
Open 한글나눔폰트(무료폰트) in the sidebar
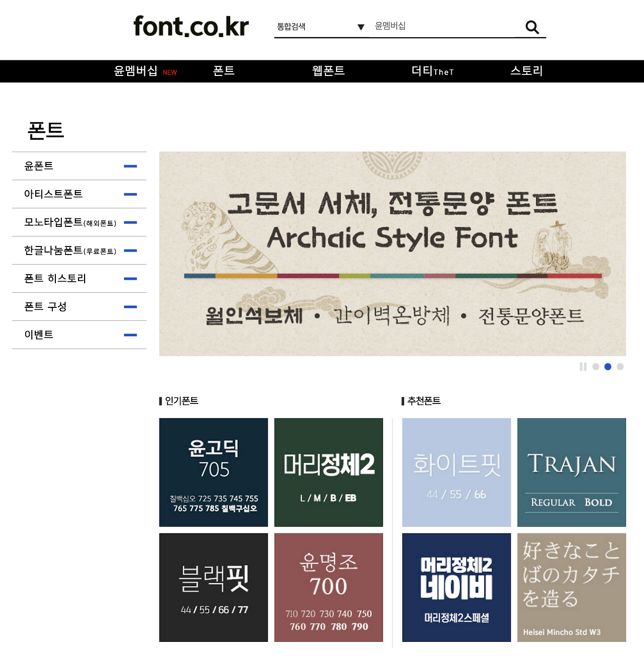tap(70, 251)
